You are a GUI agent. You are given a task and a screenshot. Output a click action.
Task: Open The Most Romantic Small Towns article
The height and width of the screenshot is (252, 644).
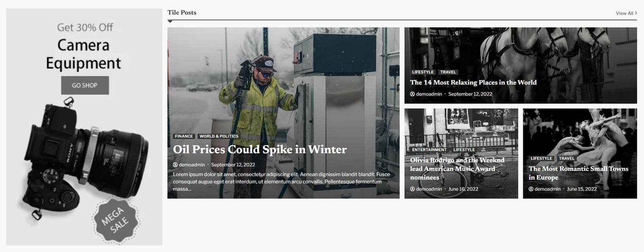(x=578, y=173)
